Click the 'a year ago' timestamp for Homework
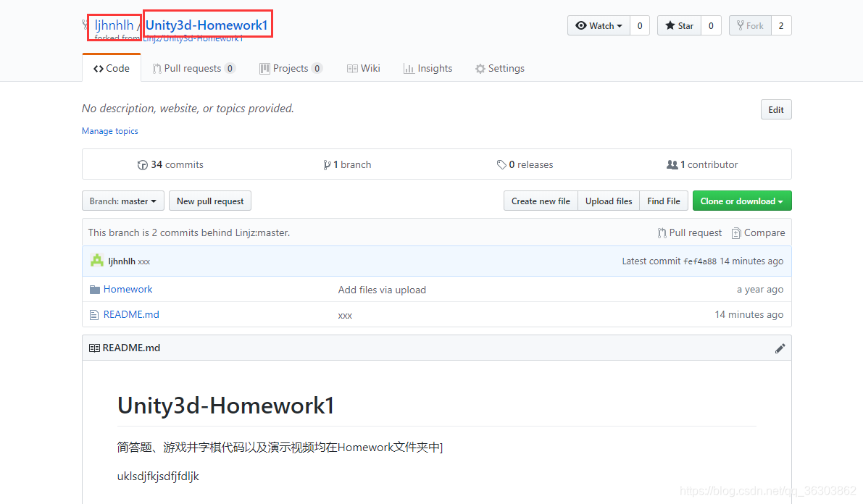This screenshot has width=863, height=504. point(760,290)
